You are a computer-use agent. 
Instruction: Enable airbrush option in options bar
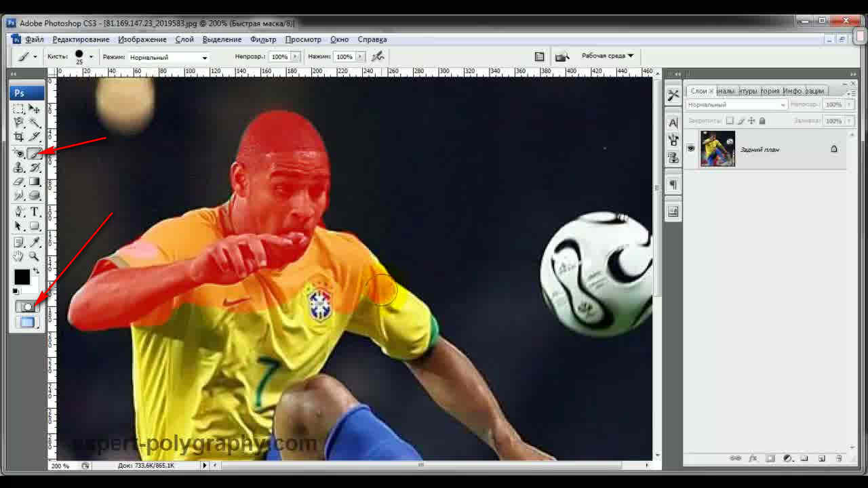pos(378,57)
